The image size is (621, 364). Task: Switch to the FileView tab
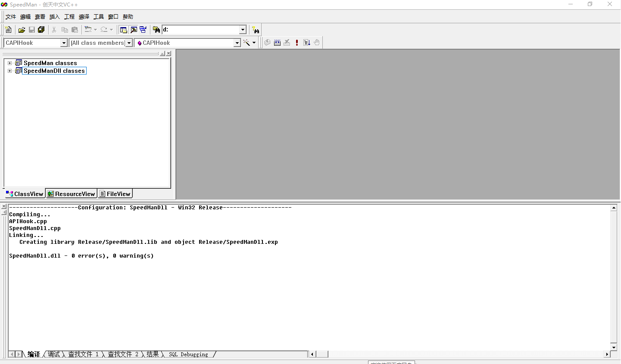point(115,194)
